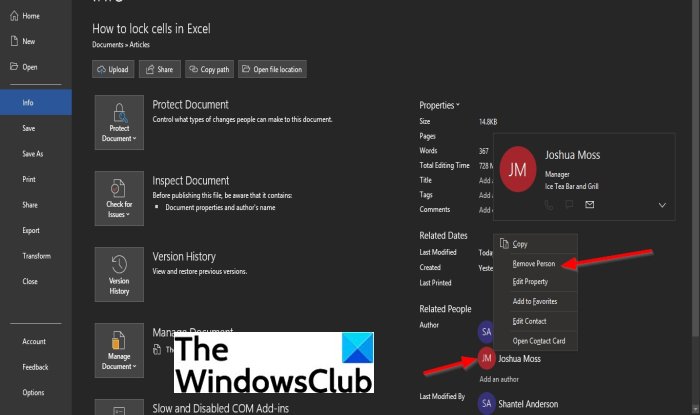Image resolution: width=700 pixels, height=415 pixels.
Task: Click the SA avatar beside Shantel Anderson
Action: (x=487, y=403)
